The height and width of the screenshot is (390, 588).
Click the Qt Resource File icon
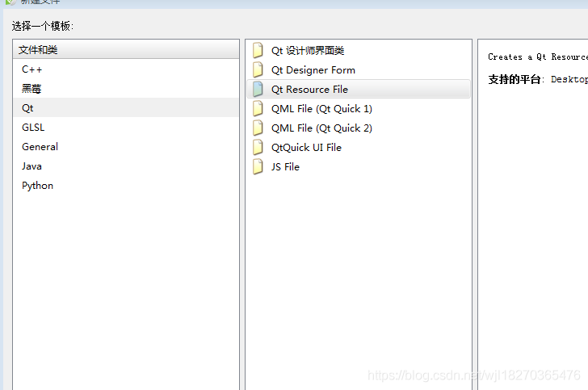258,90
